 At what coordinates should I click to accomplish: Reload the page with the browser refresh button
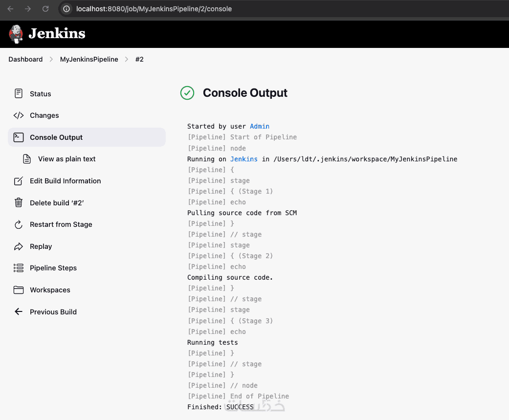[45, 9]
